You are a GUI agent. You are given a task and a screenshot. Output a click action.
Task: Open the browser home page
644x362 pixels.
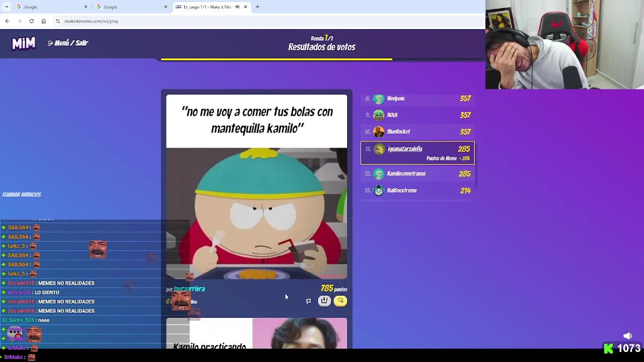tap(43, 21)
